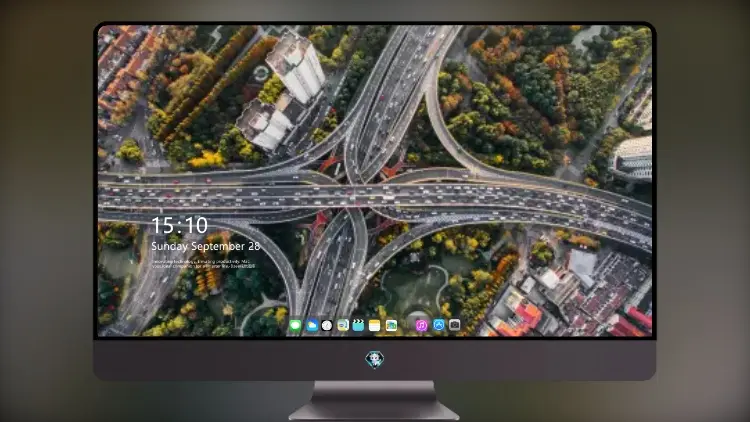Open the colorful photos app beside Notes
This screenshot has height=422, width=750.
(391, 325)
